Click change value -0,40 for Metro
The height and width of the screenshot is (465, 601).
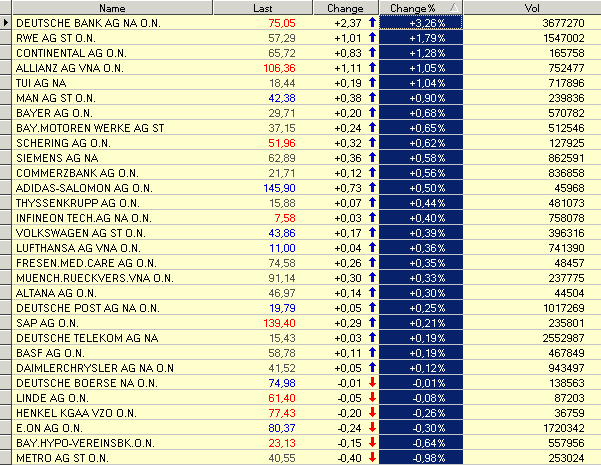350,458
